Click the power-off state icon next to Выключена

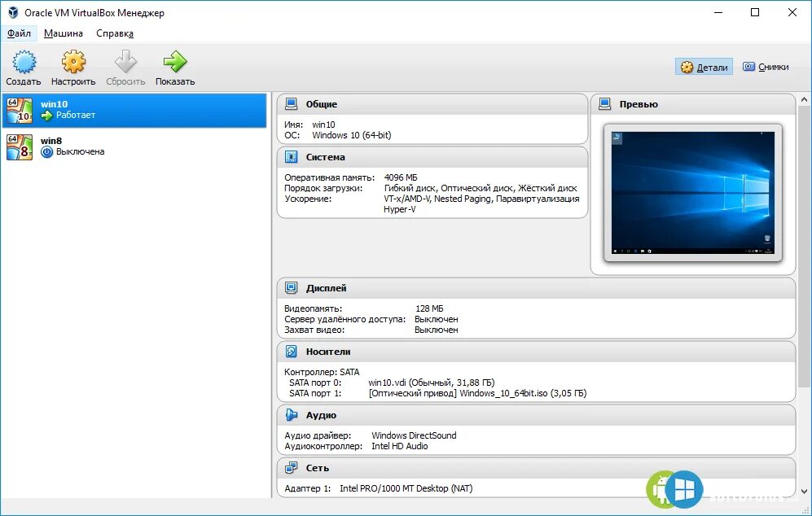(x=47, y=152)
